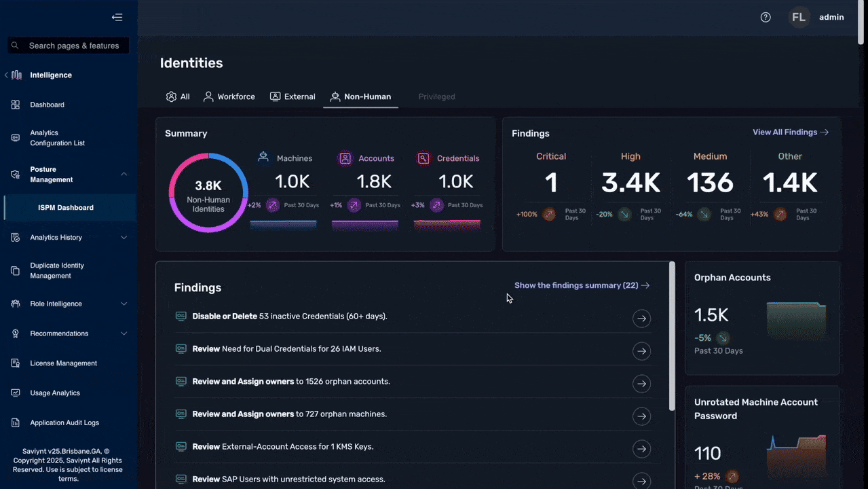Image resolution: width=868 pixels, height=489 pixels.
Task: Click the Other findings count 1.4K
Action: [790, 183]
